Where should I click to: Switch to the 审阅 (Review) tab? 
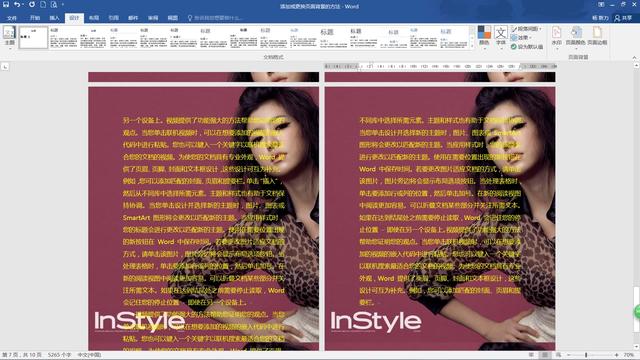153,18
